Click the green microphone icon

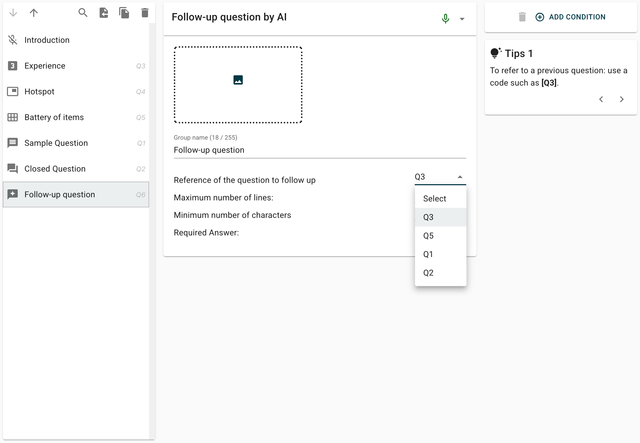tap(446, 18)
